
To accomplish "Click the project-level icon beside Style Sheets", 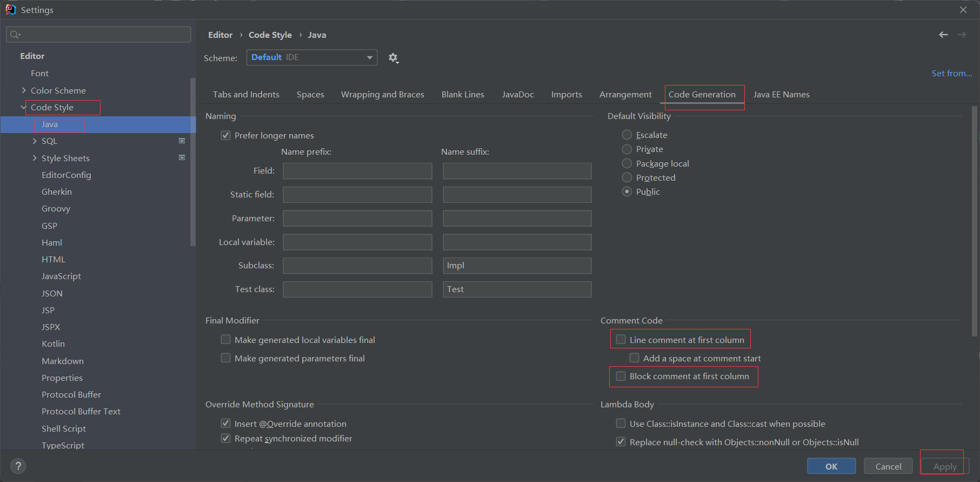I will click(182, 158).
